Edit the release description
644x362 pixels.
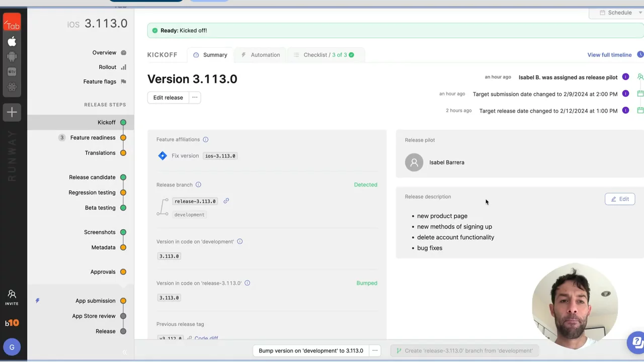619,199
